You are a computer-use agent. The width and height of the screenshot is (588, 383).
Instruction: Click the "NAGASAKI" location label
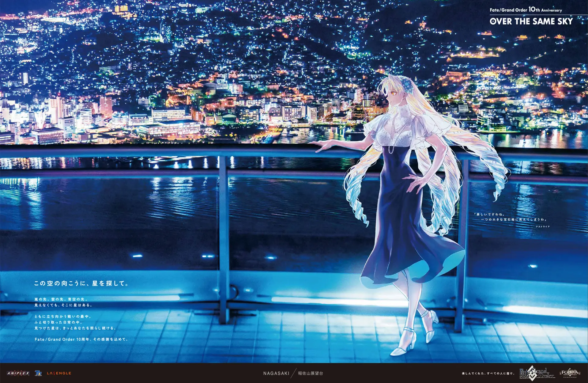[276, 373]
